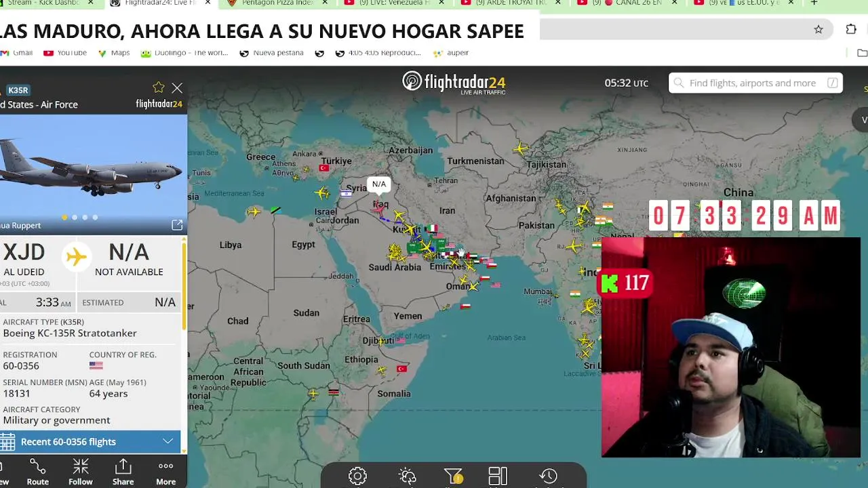
Task: Open the aupeir bookmark
Action: click(451, 53)
